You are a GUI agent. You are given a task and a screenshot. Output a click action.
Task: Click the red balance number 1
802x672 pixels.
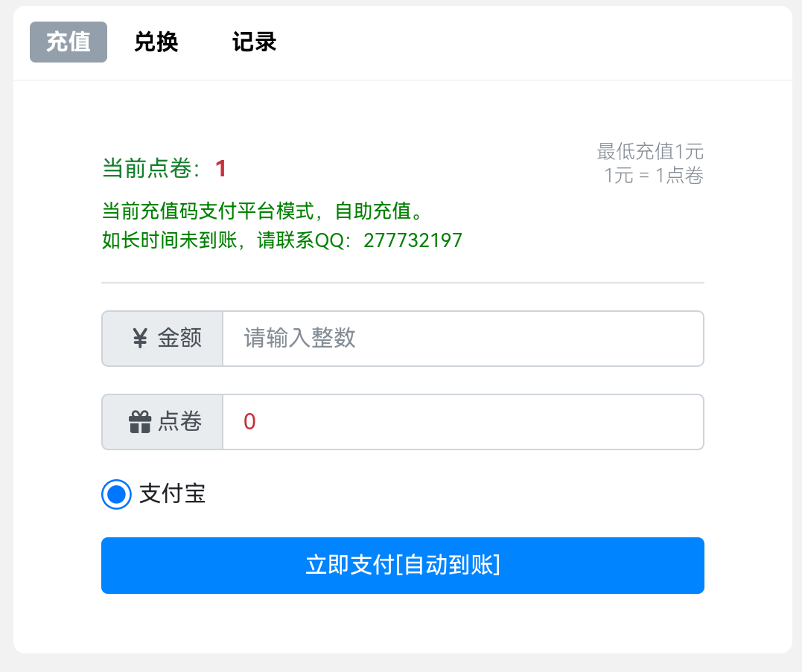(x=220, y=169)
